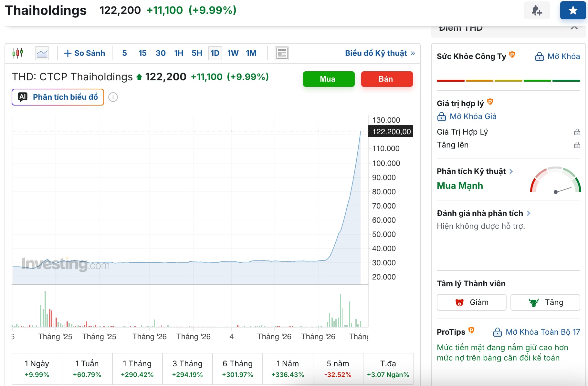This screenshot has height=386, width=588.
Task: Select the candlestick chart type icon
Action: tap(18, 53)
